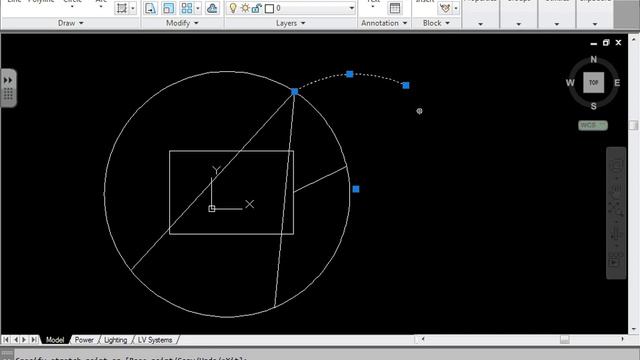Jump to first layout tab arrow
640x360 pixels.
tap(6, 340)
